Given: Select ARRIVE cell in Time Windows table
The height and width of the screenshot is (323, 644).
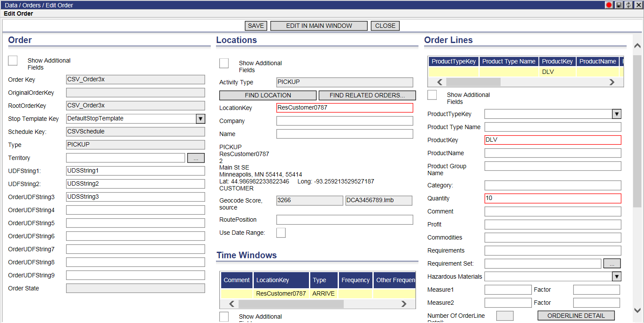Looking at the screenshot, I should [324, 293].
